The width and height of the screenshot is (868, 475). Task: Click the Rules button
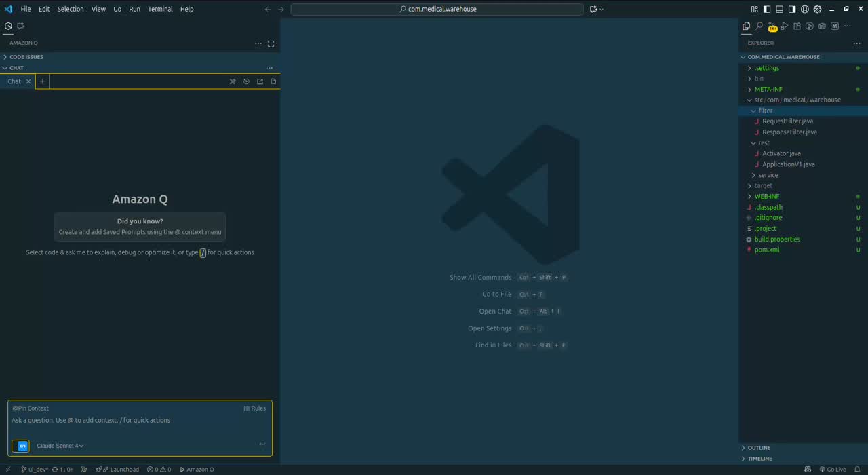(x=255, y=408)
